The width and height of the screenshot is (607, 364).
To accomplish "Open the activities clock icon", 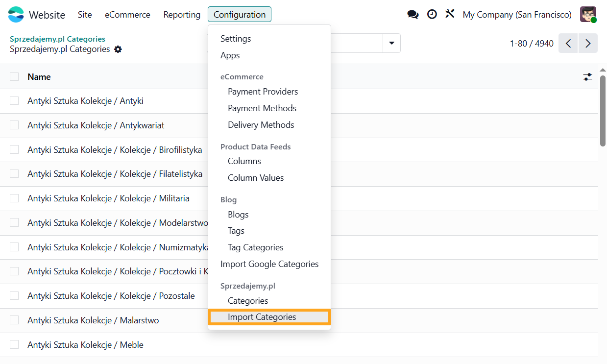I will tap(432, 14).
